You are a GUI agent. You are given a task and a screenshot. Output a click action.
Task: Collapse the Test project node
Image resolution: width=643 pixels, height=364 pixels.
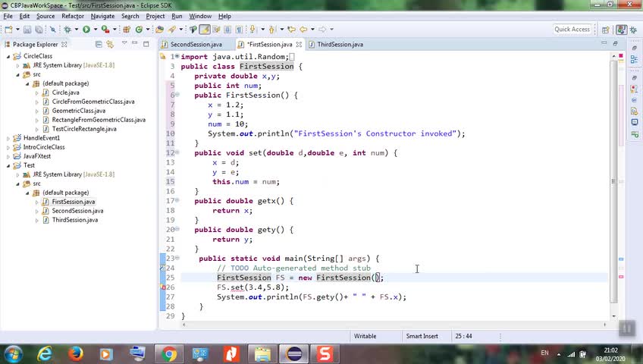coord(8,165)
